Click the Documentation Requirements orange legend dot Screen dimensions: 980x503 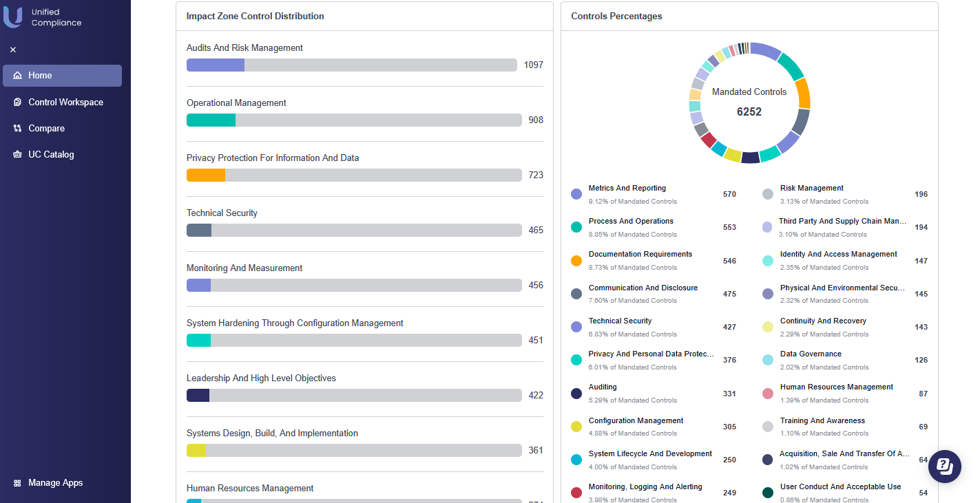576,261
